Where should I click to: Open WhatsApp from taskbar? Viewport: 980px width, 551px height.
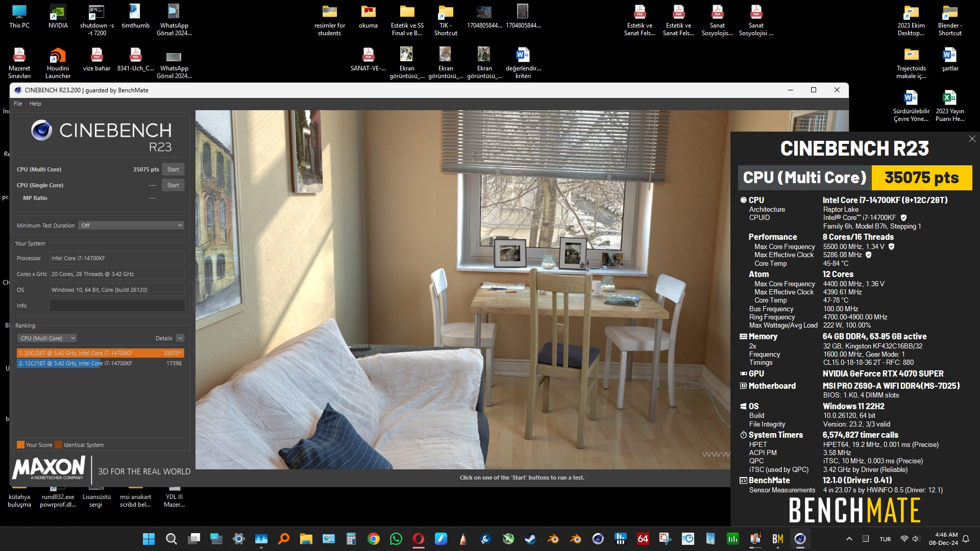coord(396,539)
